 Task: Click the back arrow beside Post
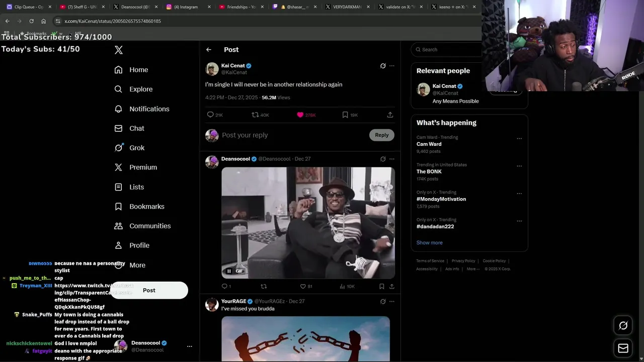point(209,50)
